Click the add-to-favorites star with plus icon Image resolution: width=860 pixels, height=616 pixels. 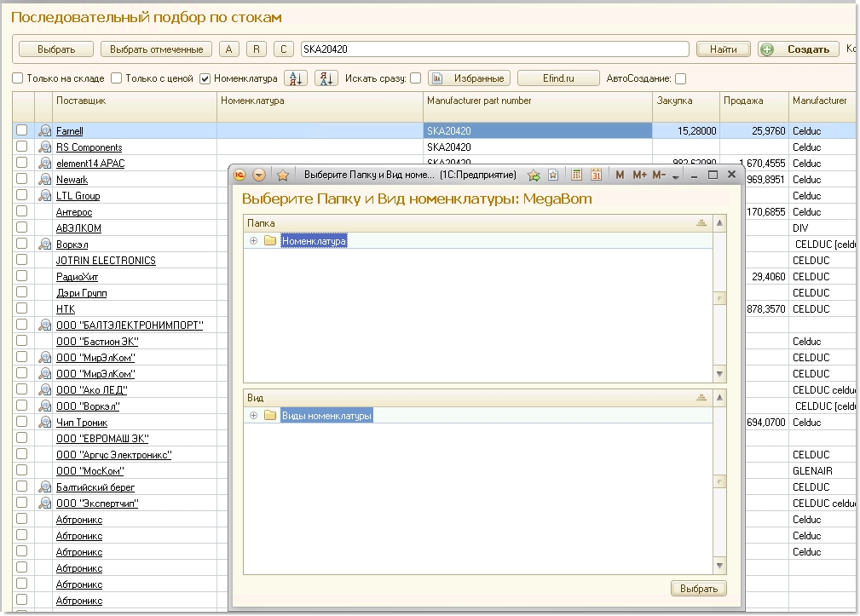coord(534,175)
